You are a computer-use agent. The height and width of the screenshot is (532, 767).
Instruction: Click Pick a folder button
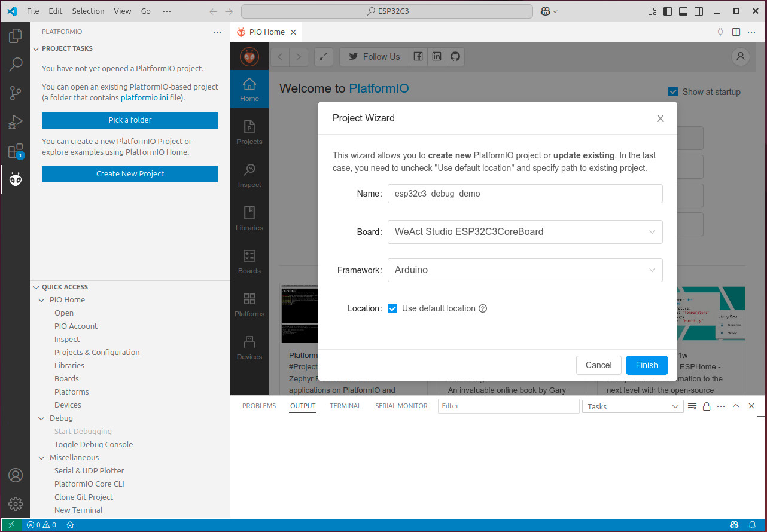click(130, 120)
